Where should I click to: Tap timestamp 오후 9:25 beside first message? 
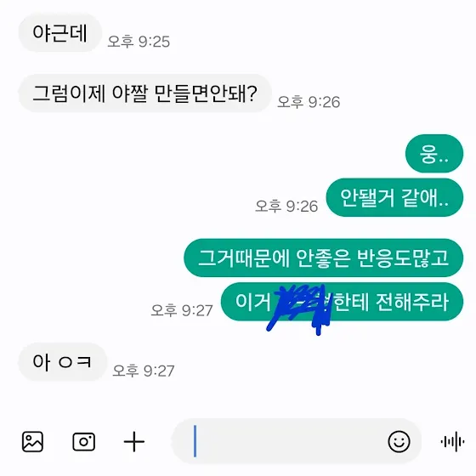(x=139, y=42)
